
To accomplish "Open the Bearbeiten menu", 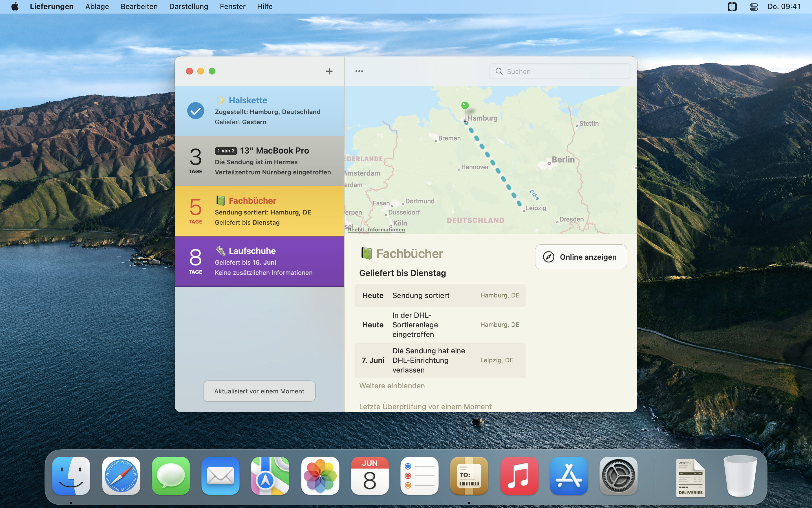I will (139, 6).
